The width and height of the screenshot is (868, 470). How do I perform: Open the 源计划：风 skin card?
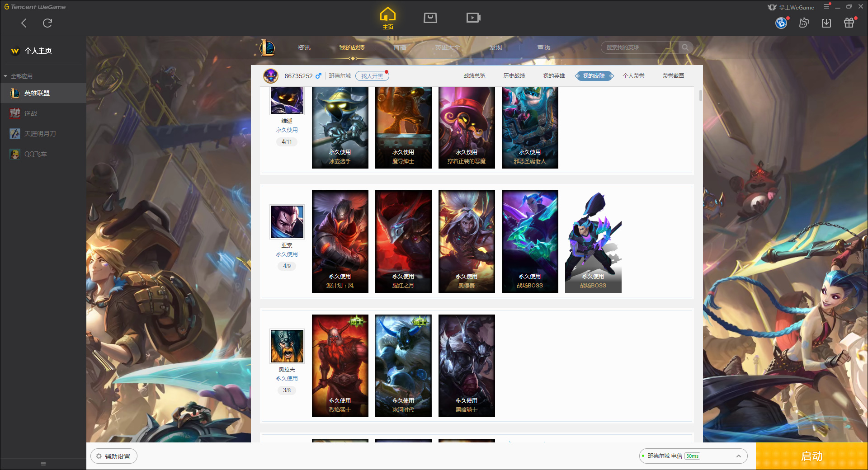coord(340,241)
